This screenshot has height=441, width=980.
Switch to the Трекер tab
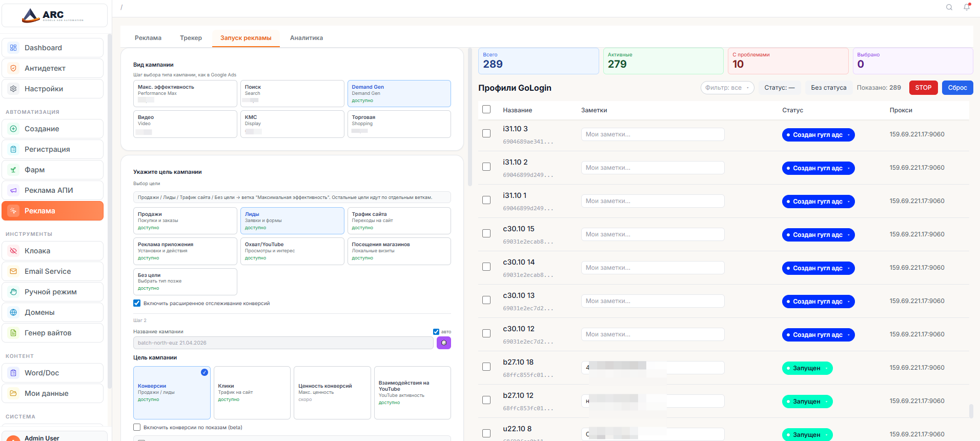point(191,38)
